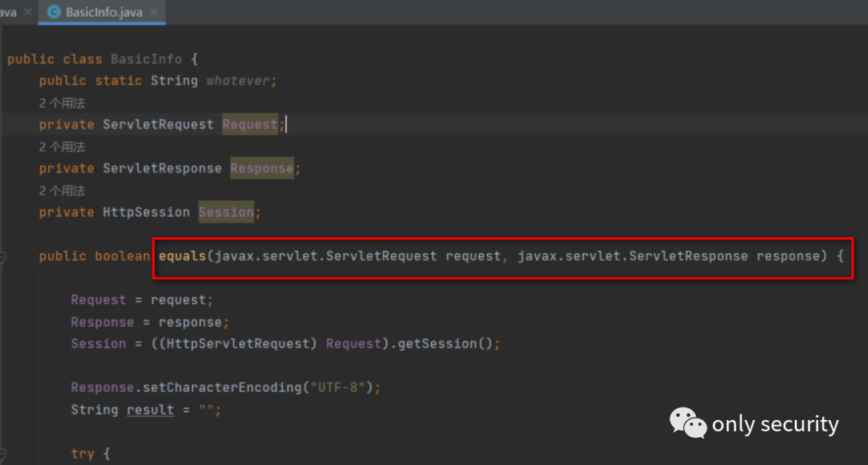
Task: Click the class name BasicInfo
Action: point(146,59)
